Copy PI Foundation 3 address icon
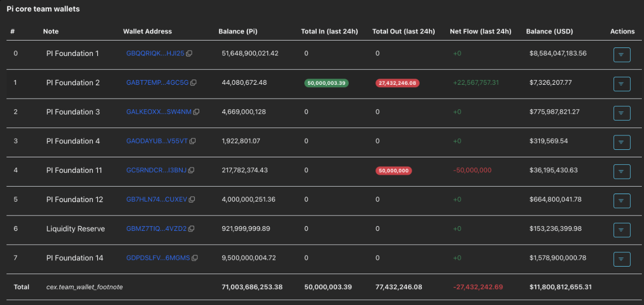The height and width of the screenshot is (305, 644). click(196, 112)
